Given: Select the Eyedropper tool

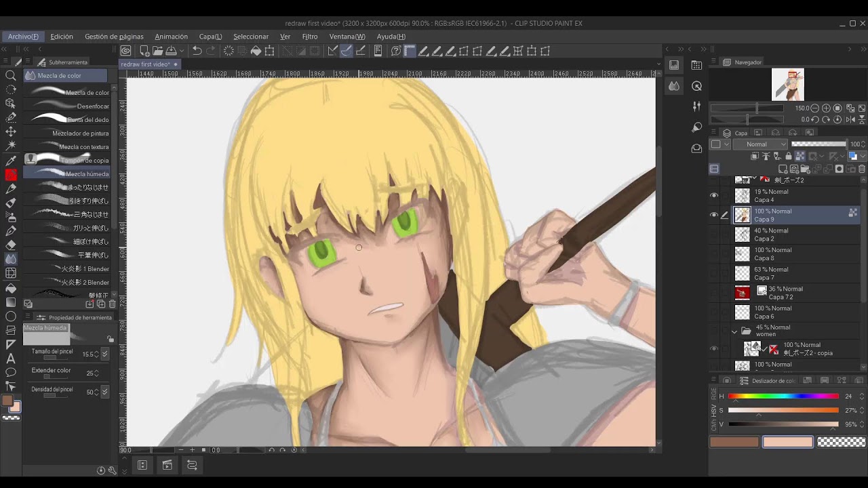Looking at the screenshot, I should tap(11, 161).
